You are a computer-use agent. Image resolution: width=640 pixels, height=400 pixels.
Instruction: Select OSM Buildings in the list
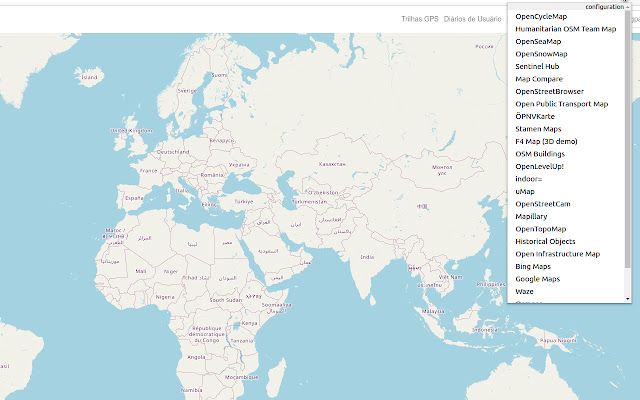click(x=539, y=154)
